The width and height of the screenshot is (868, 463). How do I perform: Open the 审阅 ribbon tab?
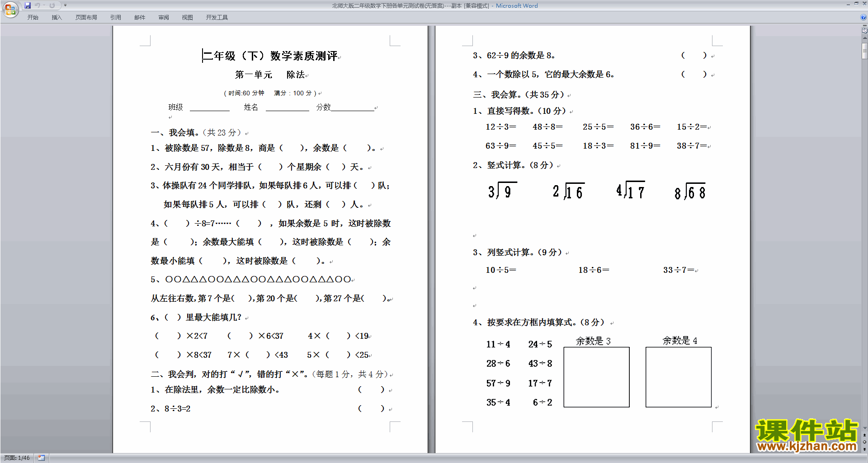coord(164,17)
